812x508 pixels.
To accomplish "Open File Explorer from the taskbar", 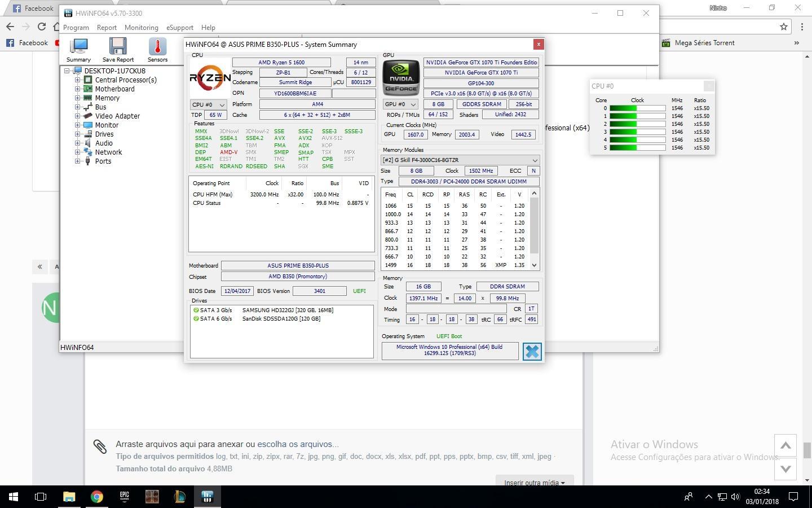I will (69, 497).
